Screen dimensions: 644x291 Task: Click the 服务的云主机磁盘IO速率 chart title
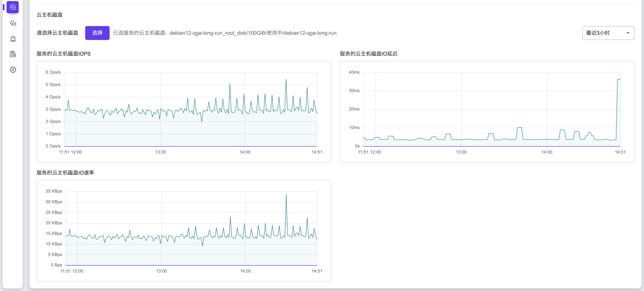(65, 173)
